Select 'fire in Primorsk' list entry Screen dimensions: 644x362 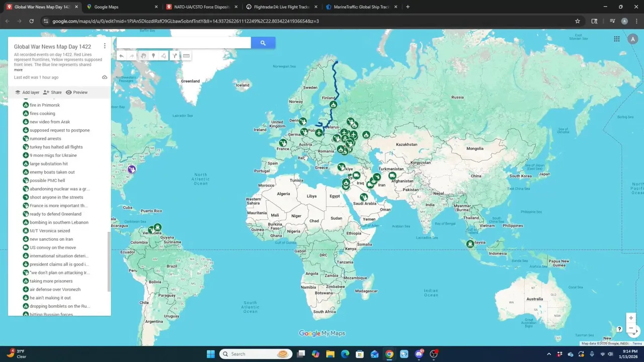point(44,105)
